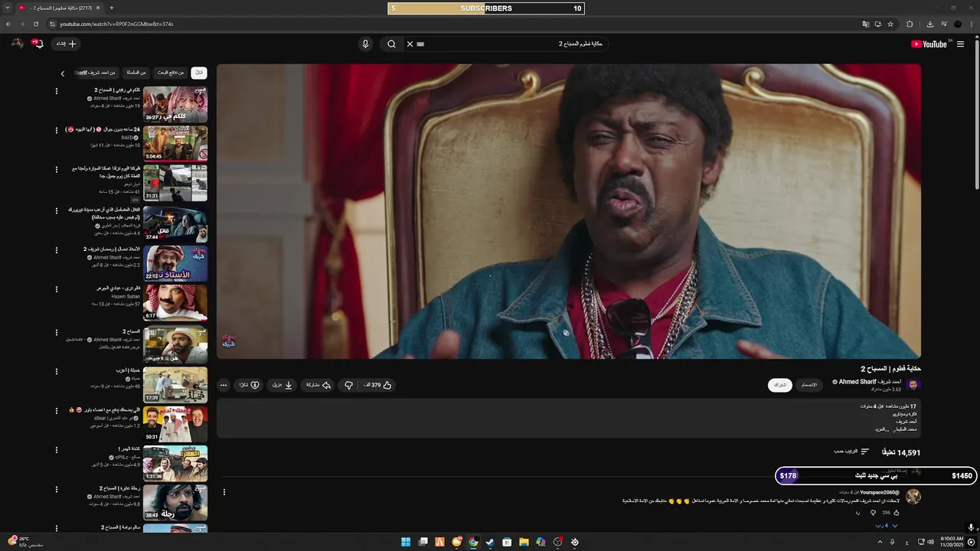The width and height of the screenshot is (980, 551).
Task: Download the video (تنزيل)
Action: (283, 385)
